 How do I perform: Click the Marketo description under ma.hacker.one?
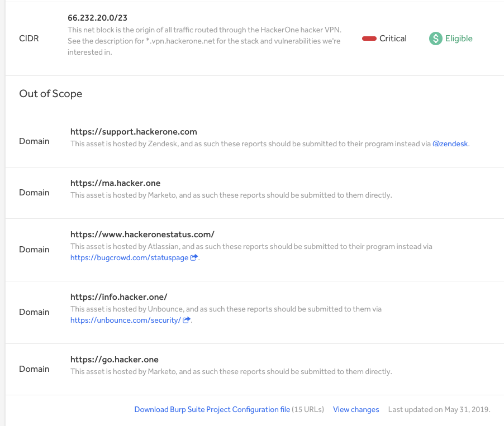click(x=231, y=195)
